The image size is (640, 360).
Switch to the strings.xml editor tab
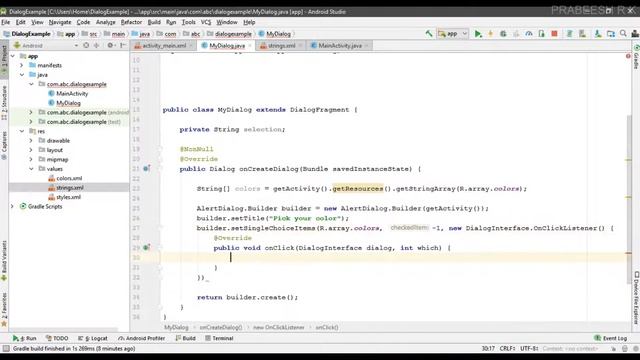[281, 46]
